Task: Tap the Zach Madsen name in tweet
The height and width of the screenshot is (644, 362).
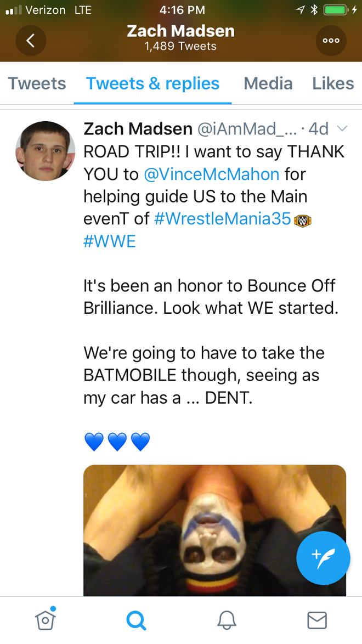Action: tap(137, 129)
